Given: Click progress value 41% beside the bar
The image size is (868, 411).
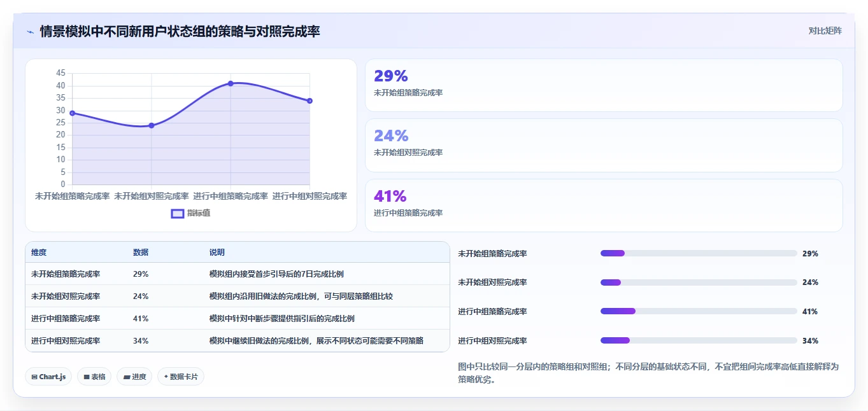Looking at the screenshot, I should pos(810,312).
